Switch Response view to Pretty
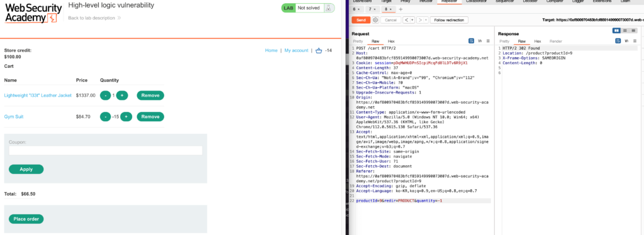This screenshot has width=644, height=235. (x=505, y=41)
